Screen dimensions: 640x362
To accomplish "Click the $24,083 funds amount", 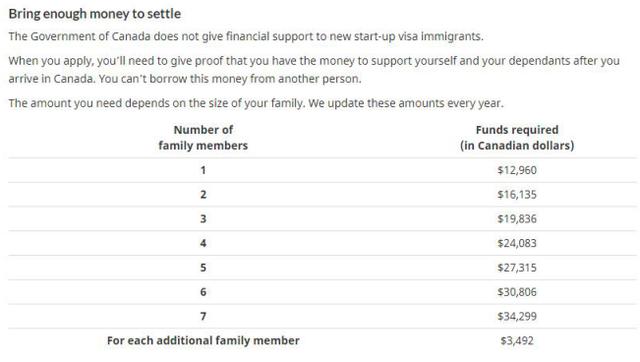I will (x=517, y=243).
